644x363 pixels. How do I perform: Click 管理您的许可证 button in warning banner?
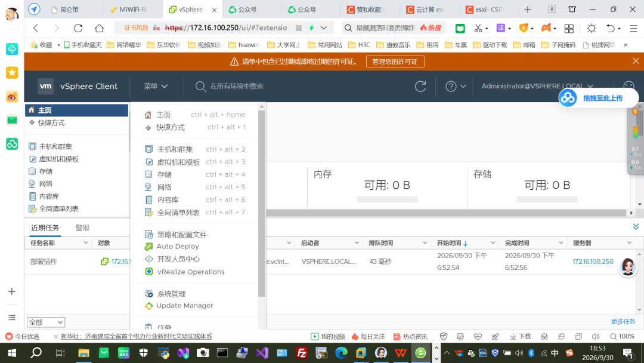[x=395, y=61]
